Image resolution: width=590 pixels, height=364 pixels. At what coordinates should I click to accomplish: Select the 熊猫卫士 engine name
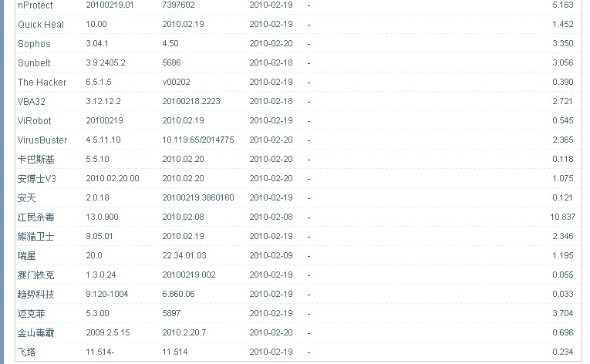[x=35, y=237]
